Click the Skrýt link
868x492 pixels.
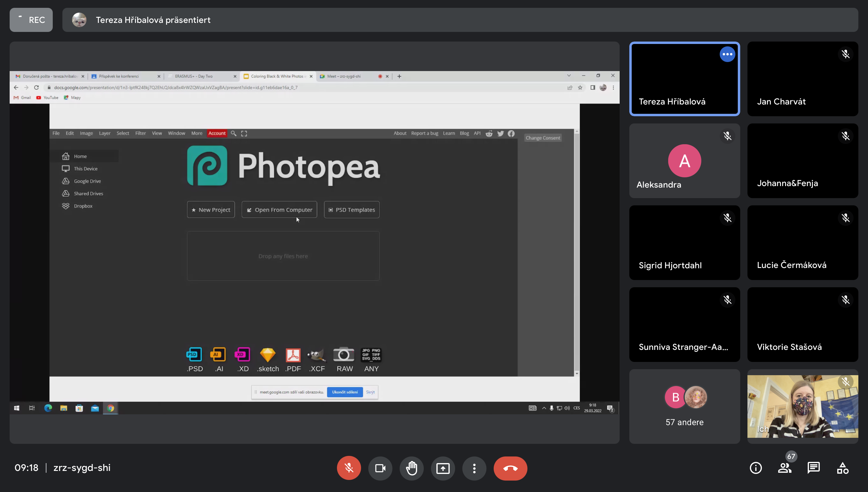pyautogui.click(x=370, y=392)
